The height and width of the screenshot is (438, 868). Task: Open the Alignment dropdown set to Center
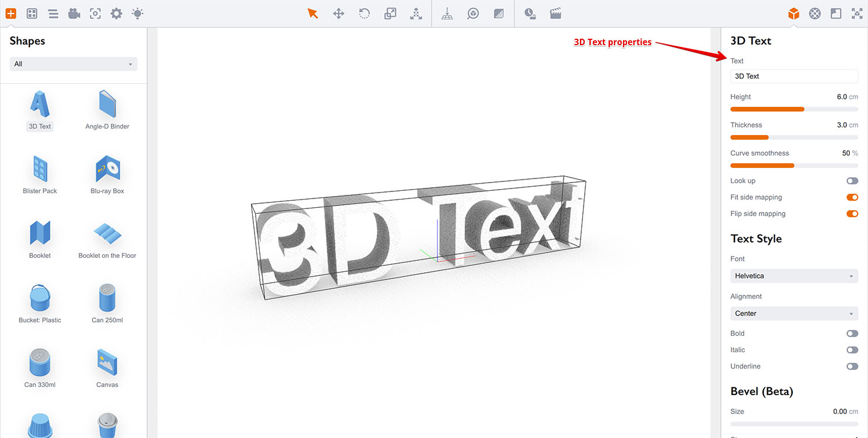tap(794, 313)
